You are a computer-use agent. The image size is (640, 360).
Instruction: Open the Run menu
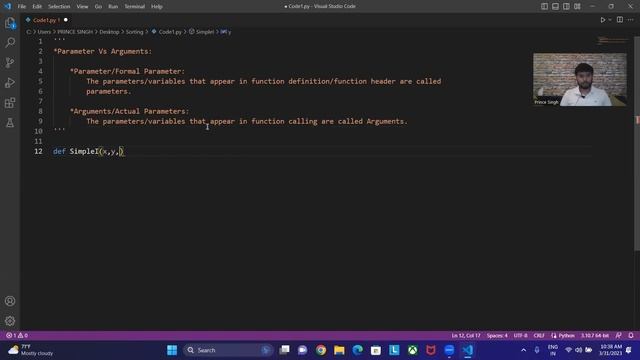tap(113, 7)
